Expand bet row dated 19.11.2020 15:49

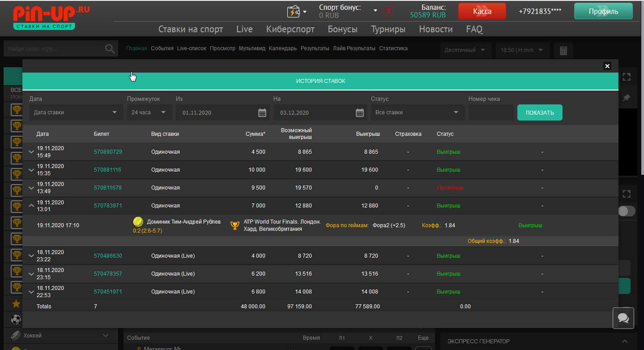(31, 152)
